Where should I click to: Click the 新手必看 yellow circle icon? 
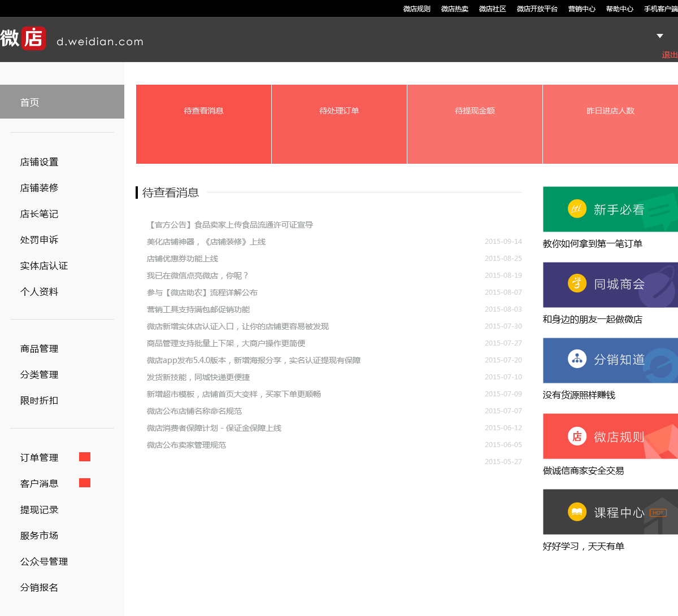577,209
